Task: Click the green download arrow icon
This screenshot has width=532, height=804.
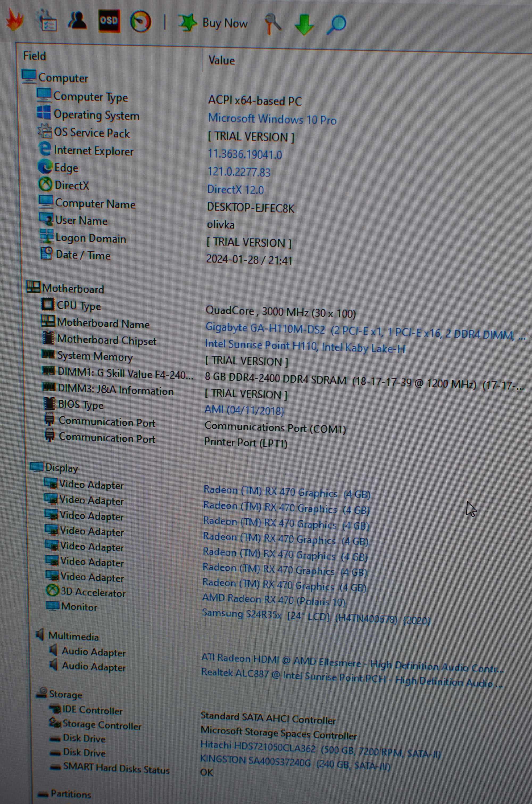Action: tap(304, 24)
